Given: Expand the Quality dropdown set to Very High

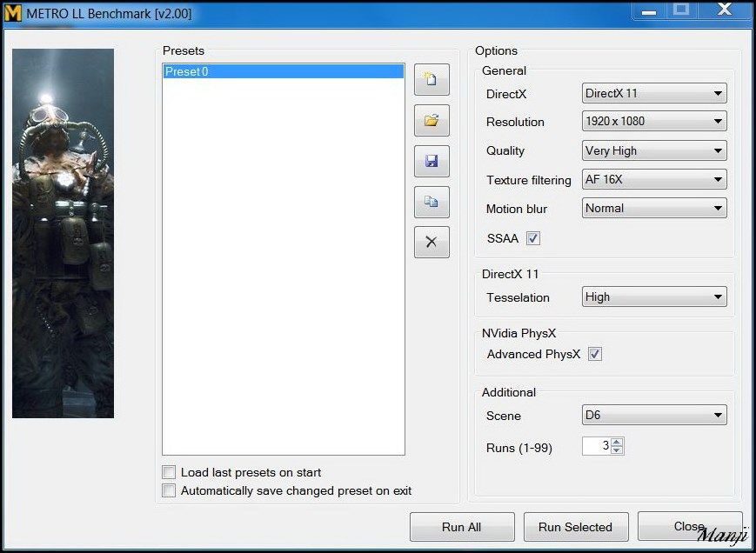Looking at the screenshot, I should click(x=654, y=150).
